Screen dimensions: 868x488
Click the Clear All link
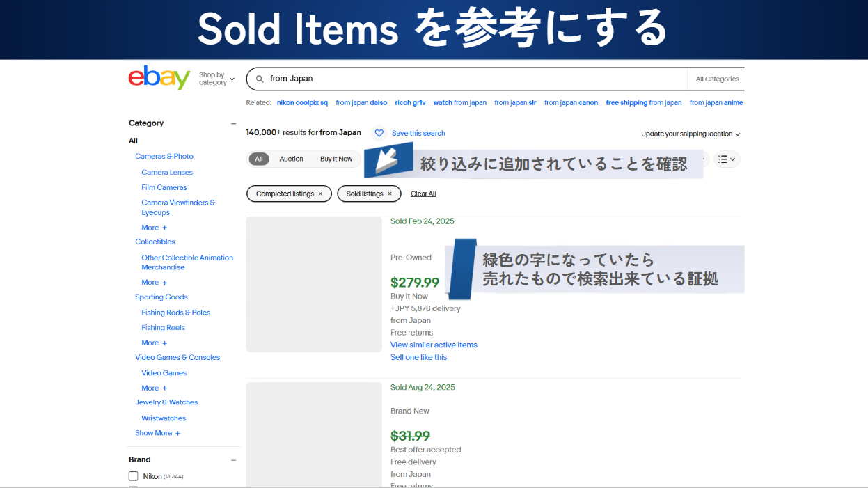(x=423, y=194)
